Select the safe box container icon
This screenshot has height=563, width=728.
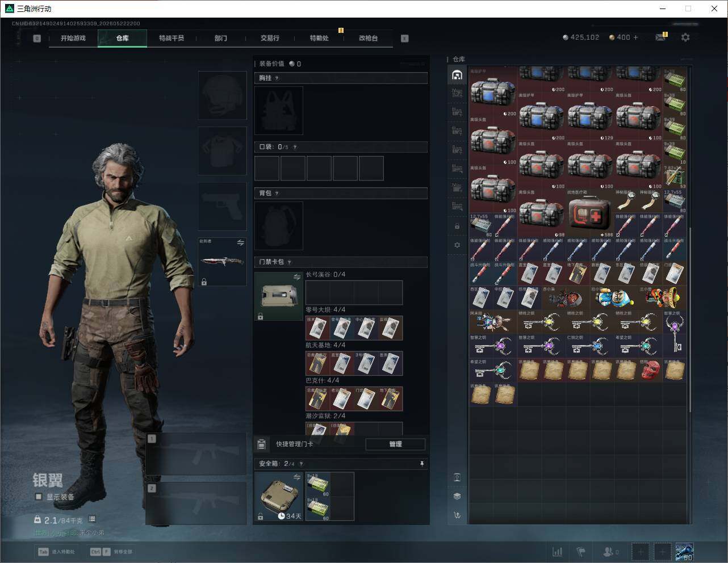tap(279, 497)
